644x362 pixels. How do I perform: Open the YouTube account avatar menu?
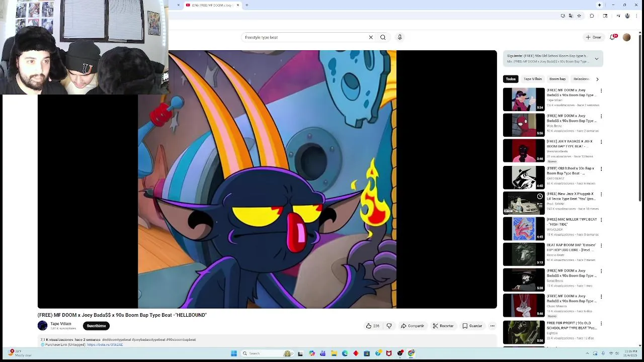point(626,37)
